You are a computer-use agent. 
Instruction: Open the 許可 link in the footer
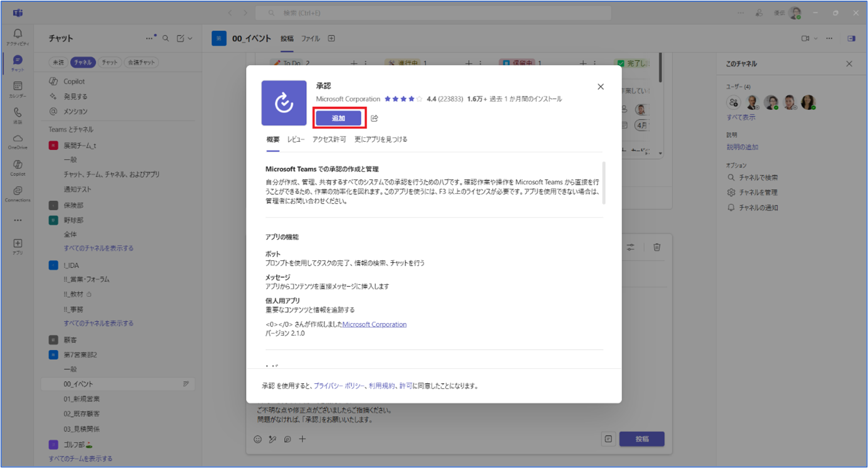point(406,386)
